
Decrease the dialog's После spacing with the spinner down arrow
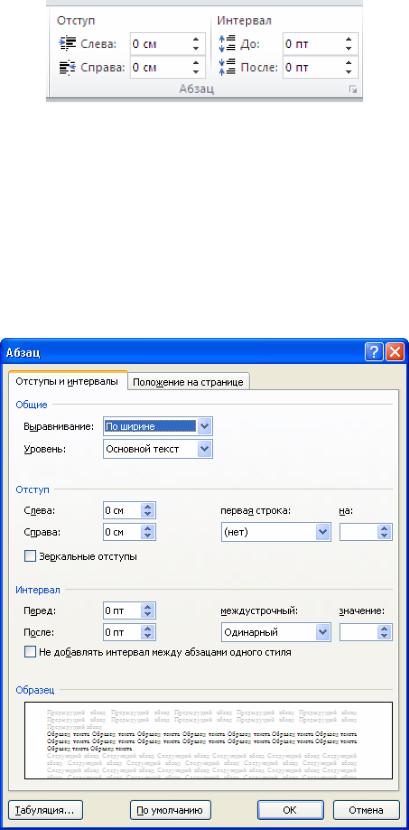point(148,636)
